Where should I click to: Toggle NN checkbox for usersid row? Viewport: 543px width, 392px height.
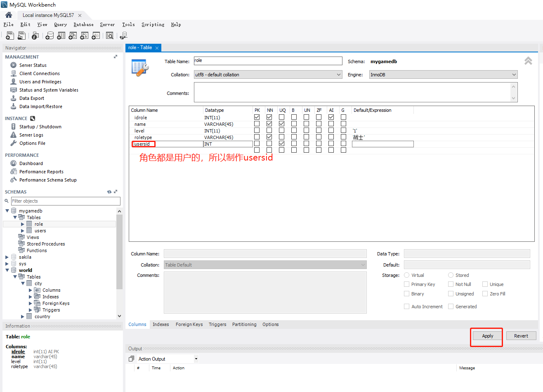click(x=269, y=144)
